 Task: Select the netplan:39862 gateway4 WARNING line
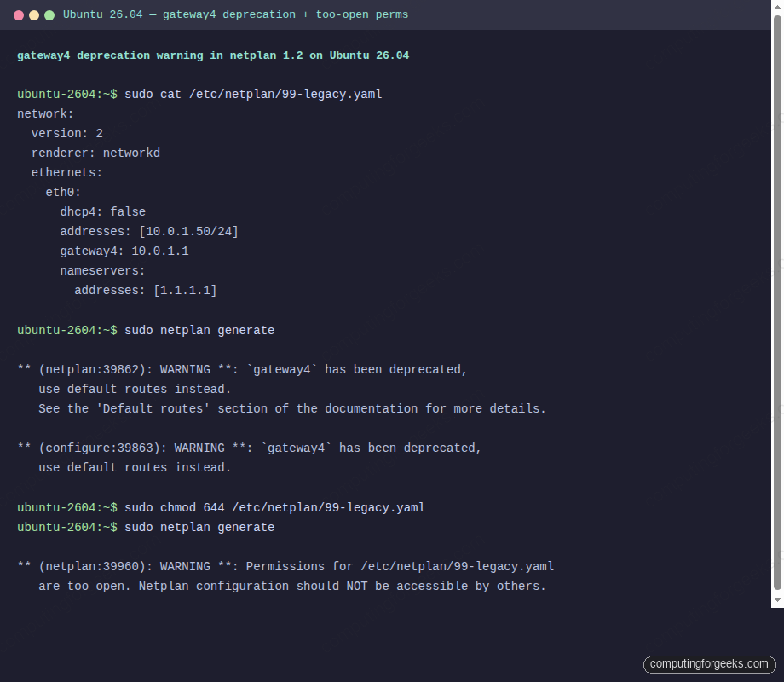point(242,369)
